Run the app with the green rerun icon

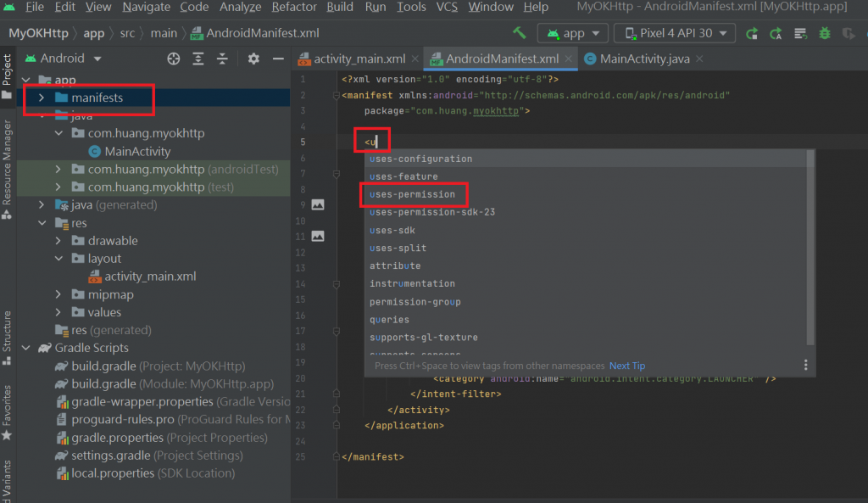click(752, 33)
